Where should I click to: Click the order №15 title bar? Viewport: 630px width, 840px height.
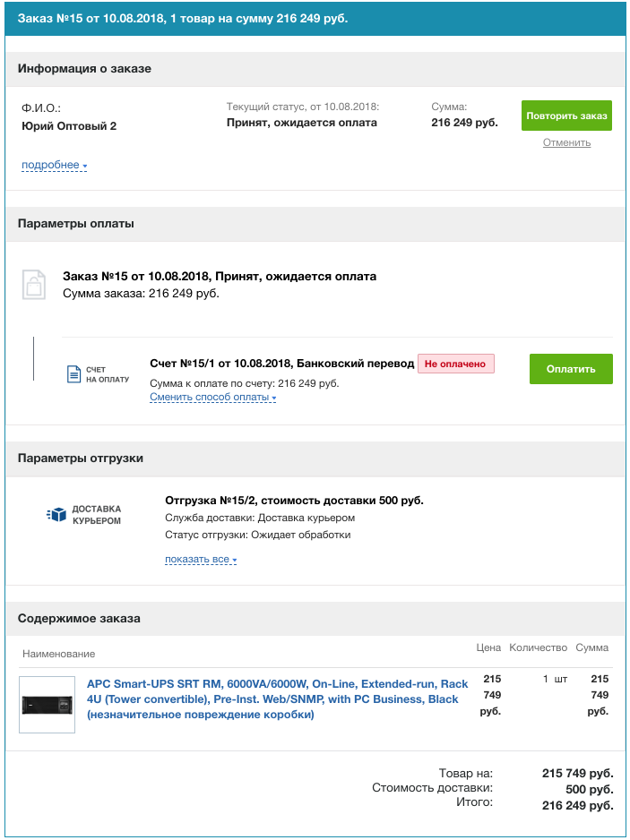315,18
